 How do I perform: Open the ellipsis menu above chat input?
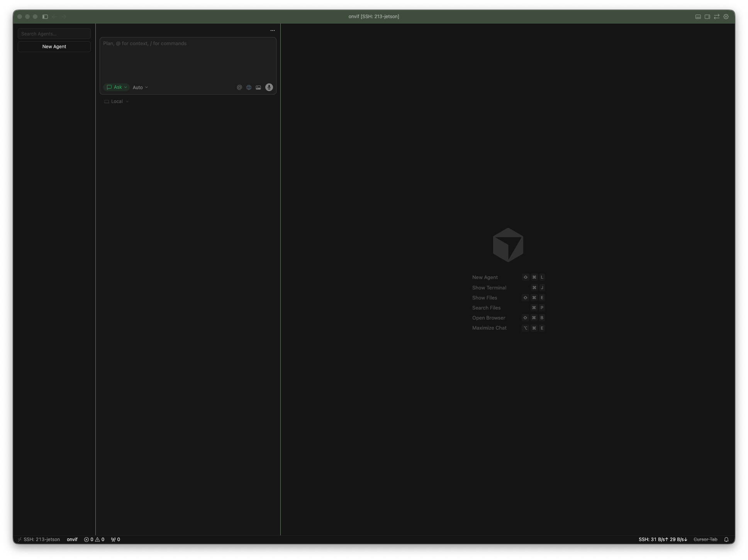pyautogui.click(x=272, y=30)
